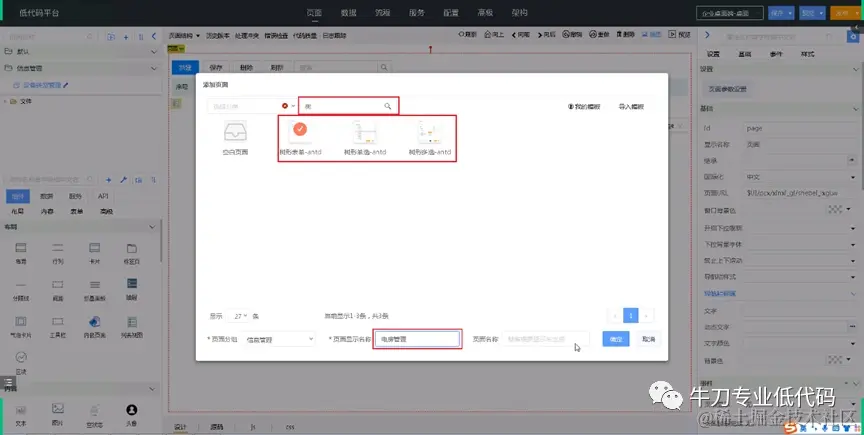The image size is (864, 435).
Task: Click the 刷新 refresh icon in canvas toolbar
Action: (x=462, y=34)
